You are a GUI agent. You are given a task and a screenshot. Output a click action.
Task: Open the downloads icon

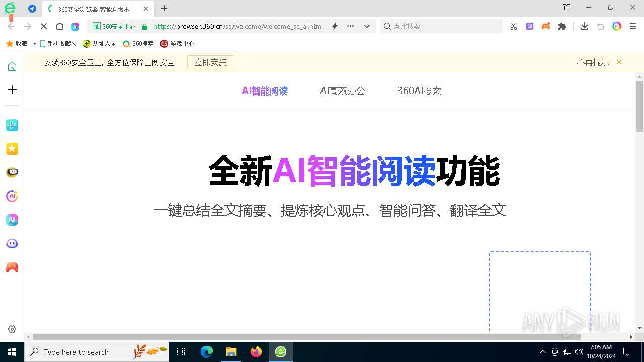(584, 26)
